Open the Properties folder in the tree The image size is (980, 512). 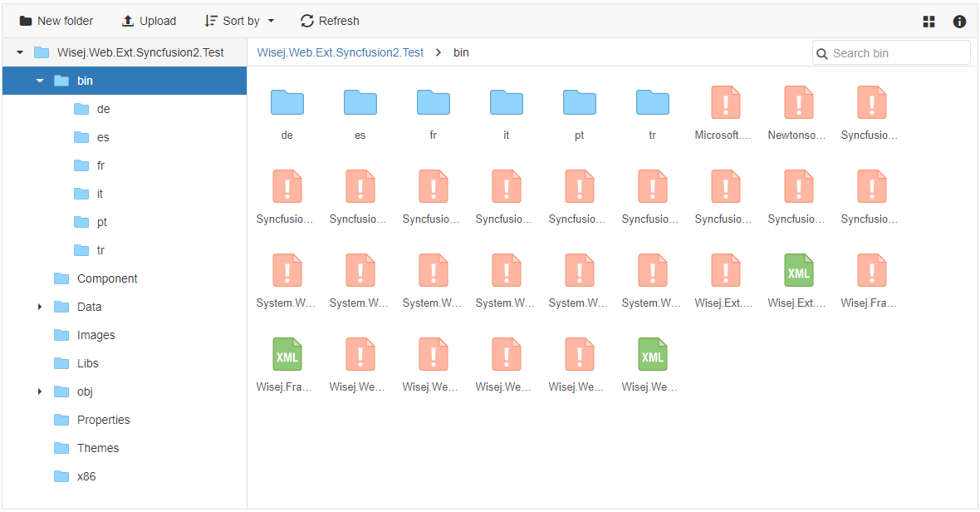125,420
